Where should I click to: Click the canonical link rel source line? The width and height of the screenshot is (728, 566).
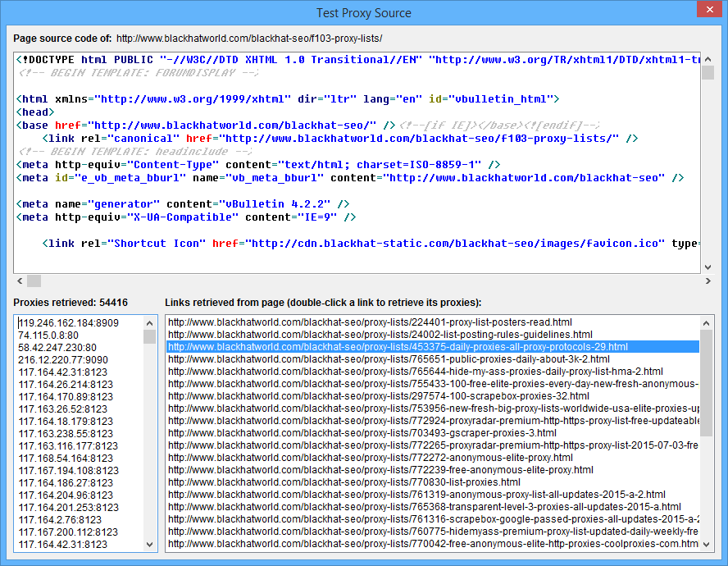pos(340,139)
